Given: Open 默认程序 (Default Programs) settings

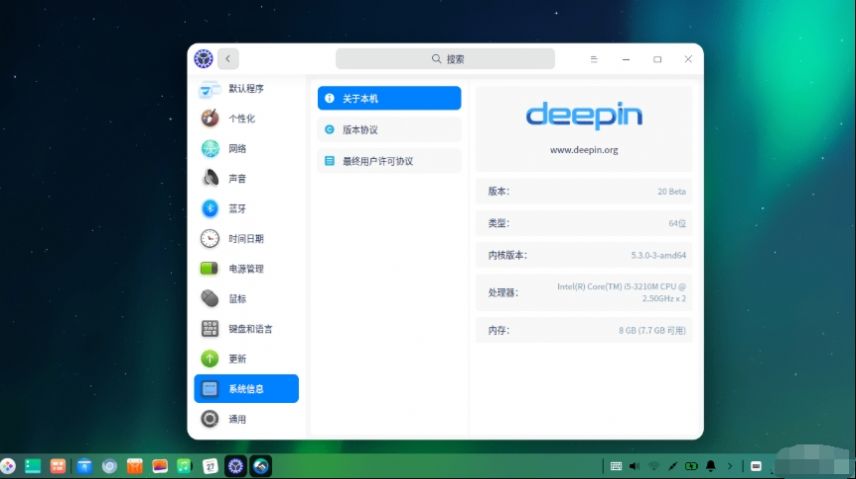Looking at the screenshot, I should point(245,89).
